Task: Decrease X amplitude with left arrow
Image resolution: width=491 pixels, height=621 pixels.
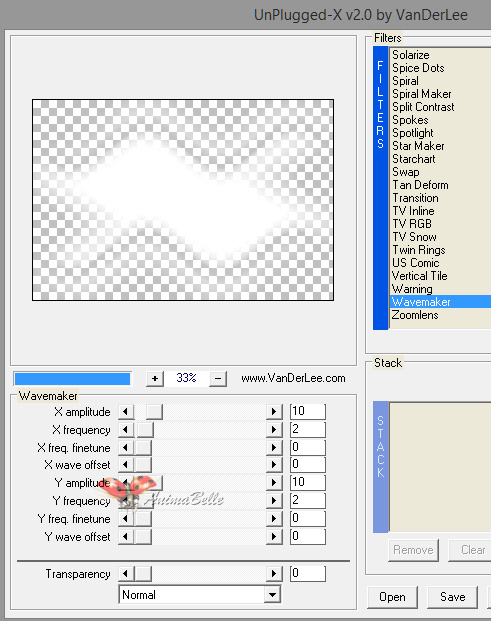Action: click(x=126, y=412)
